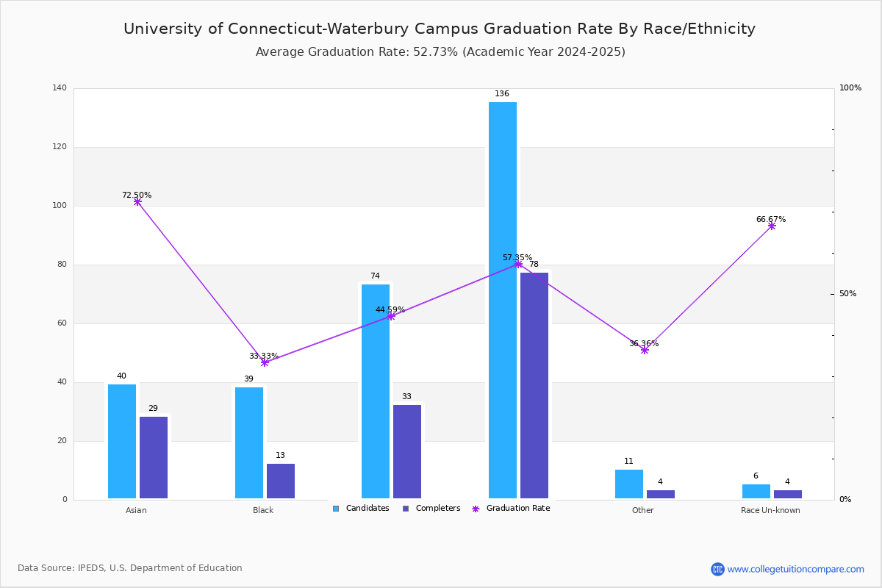Click the CTC logo icon
882x588 pixels.
point(717,569)
